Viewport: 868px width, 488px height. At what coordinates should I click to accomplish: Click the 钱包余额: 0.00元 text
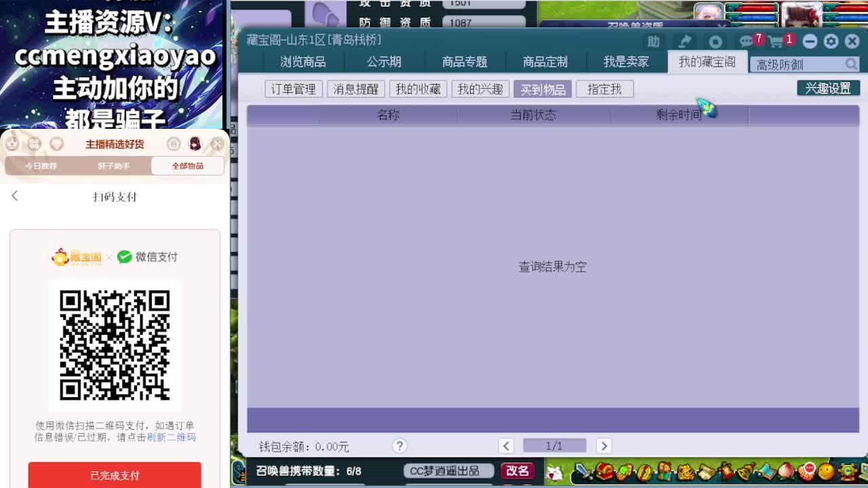tap(304, 447)
